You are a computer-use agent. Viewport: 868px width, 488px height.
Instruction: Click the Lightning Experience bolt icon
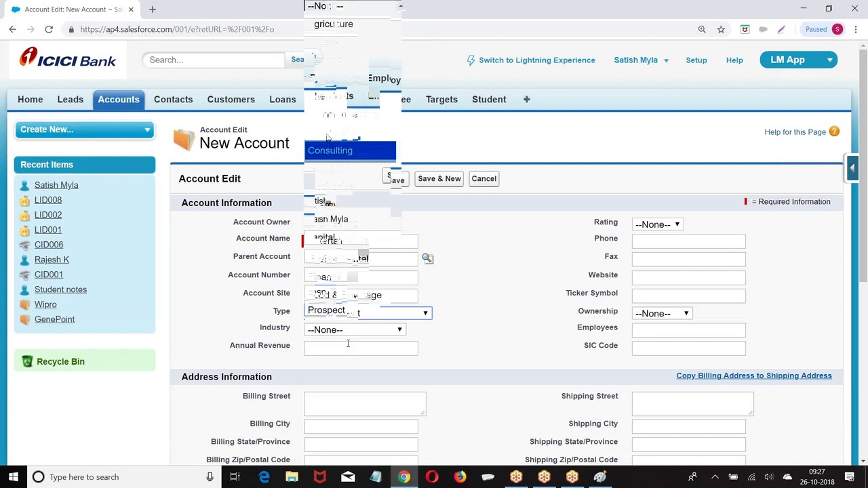[471, 60]
